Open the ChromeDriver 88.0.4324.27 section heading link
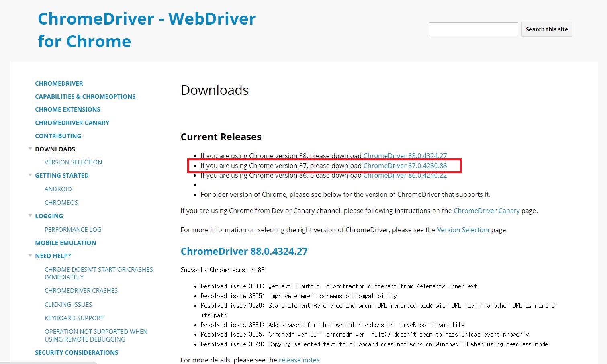Screen dimensions: 607x364 click(x=244, y=251)
